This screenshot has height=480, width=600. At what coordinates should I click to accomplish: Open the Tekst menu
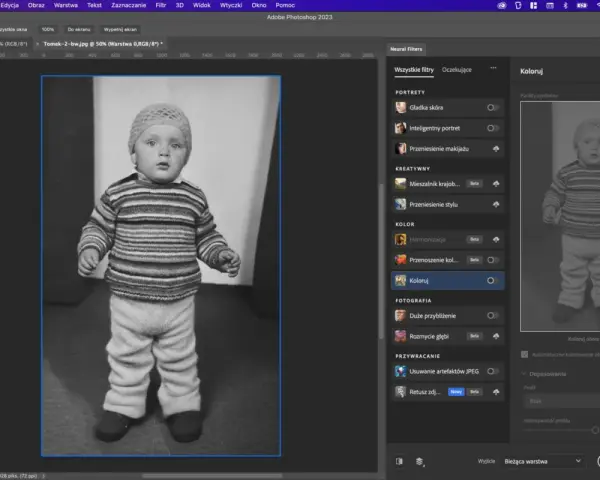click(94, 5)
